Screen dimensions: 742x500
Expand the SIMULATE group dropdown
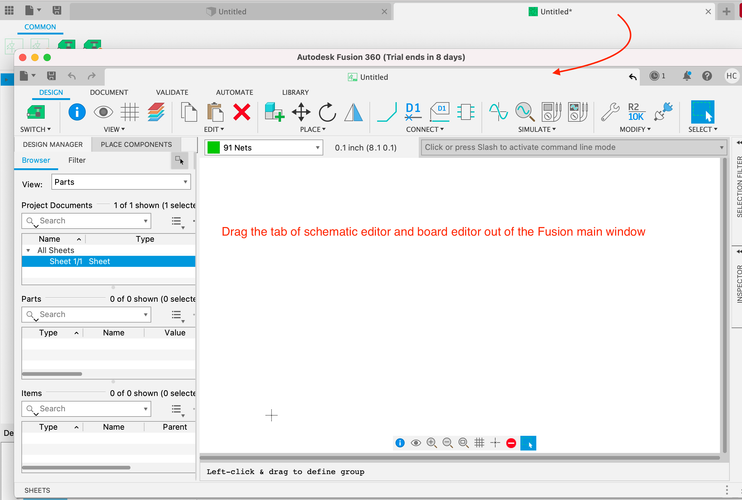click(537, 129)
